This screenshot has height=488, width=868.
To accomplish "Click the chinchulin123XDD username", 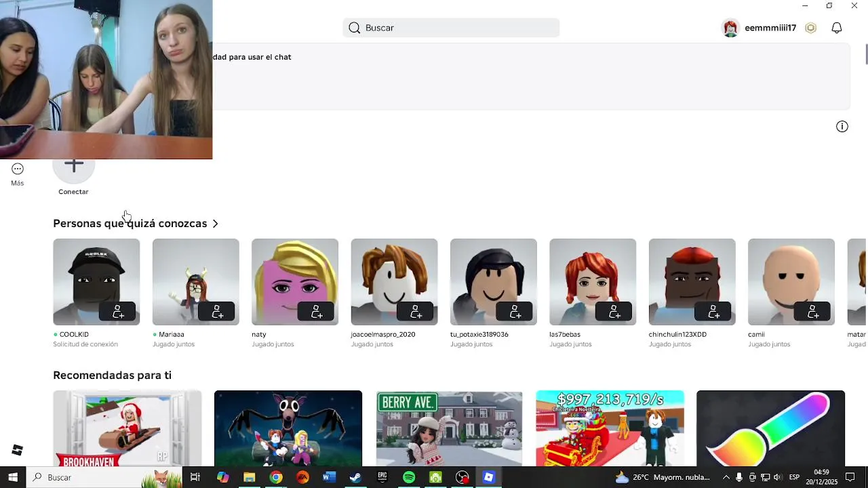I will pyautogui.click(x=677, y=334).
